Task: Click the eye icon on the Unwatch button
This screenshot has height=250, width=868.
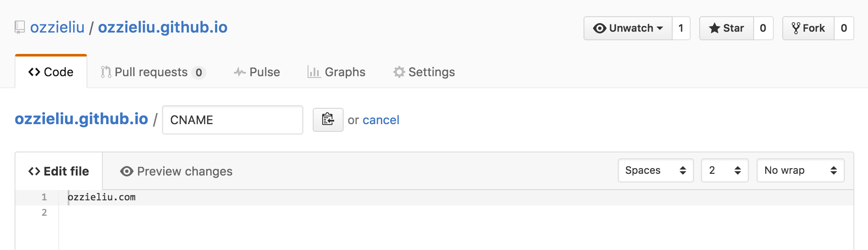Action: [x=600, y=28]
